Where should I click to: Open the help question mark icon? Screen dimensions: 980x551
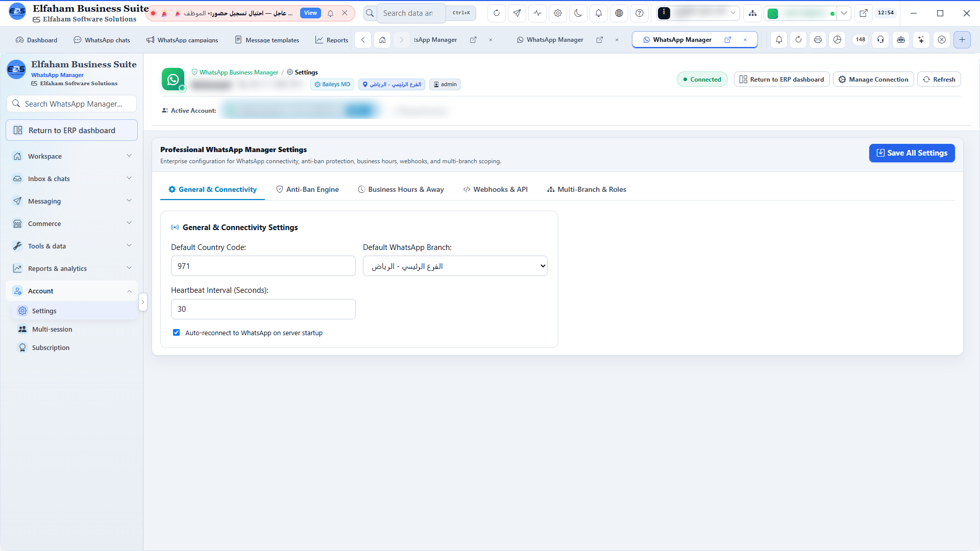(640, 13)
